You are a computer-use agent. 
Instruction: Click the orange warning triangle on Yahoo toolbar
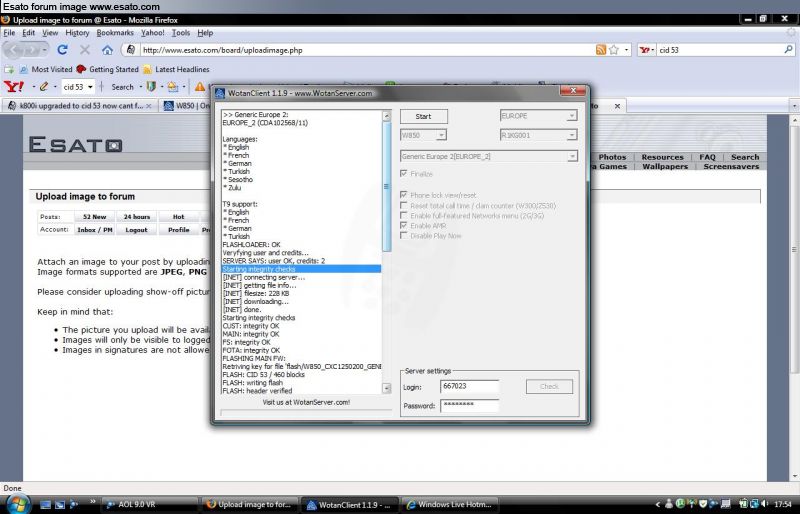pos(200,87)
